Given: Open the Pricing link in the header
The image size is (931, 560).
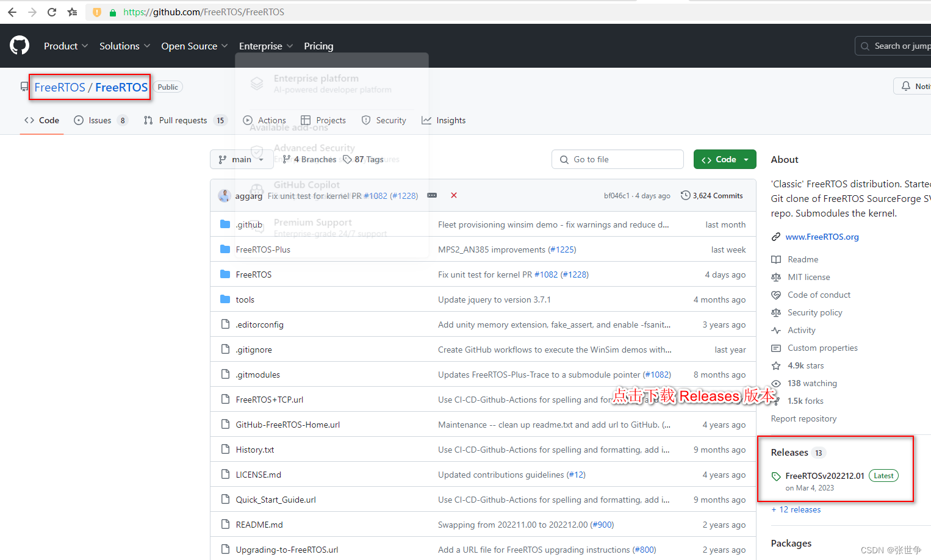Looking at the screenshot, I should coord(318,46).
